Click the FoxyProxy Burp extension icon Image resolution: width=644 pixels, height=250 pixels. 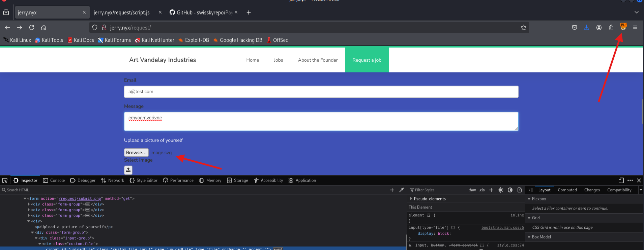pyautogui.click(x=623, y=27)
